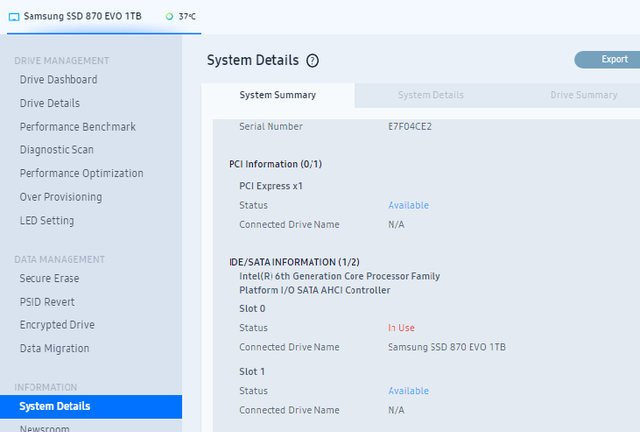The image size is (640, 432).
Task: Go to Drive Details
Action: pyautogui.click(x=50, y=103)
